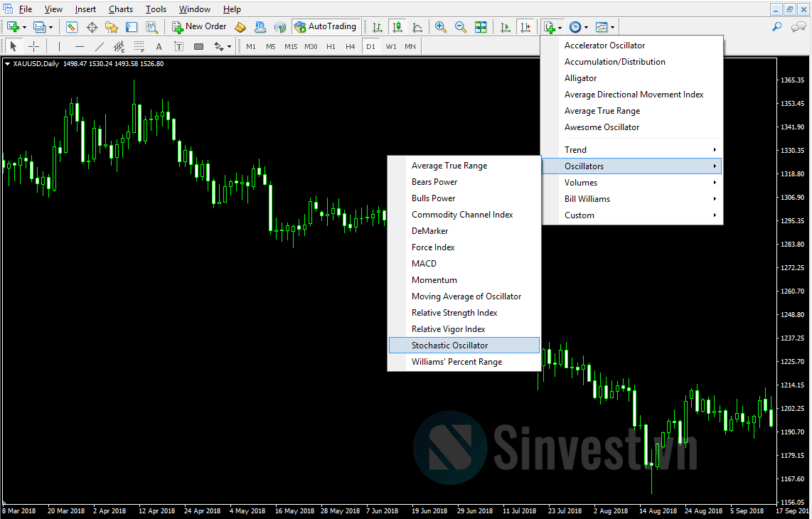Toggle the chart shift icon
Image resolution: width=812 pixels, height=519 pixels.
pyautogui.click(x=525, y=27)
